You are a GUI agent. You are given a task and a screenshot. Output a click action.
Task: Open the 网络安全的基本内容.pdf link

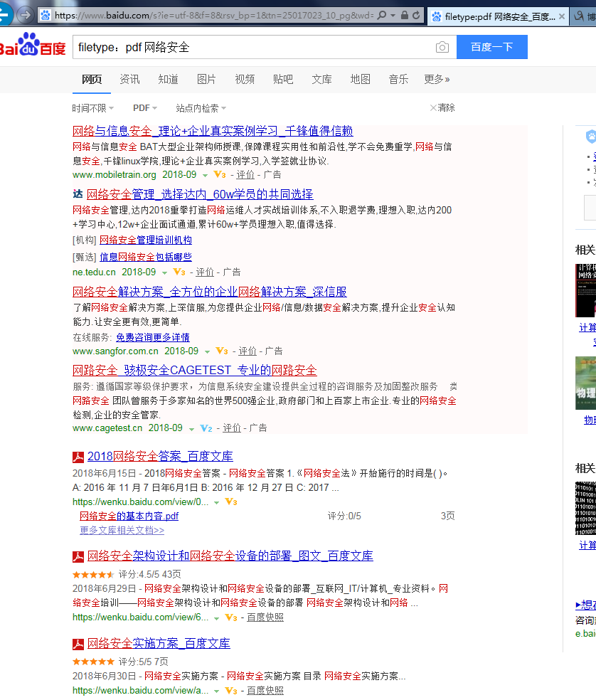[x=129, y=516]
